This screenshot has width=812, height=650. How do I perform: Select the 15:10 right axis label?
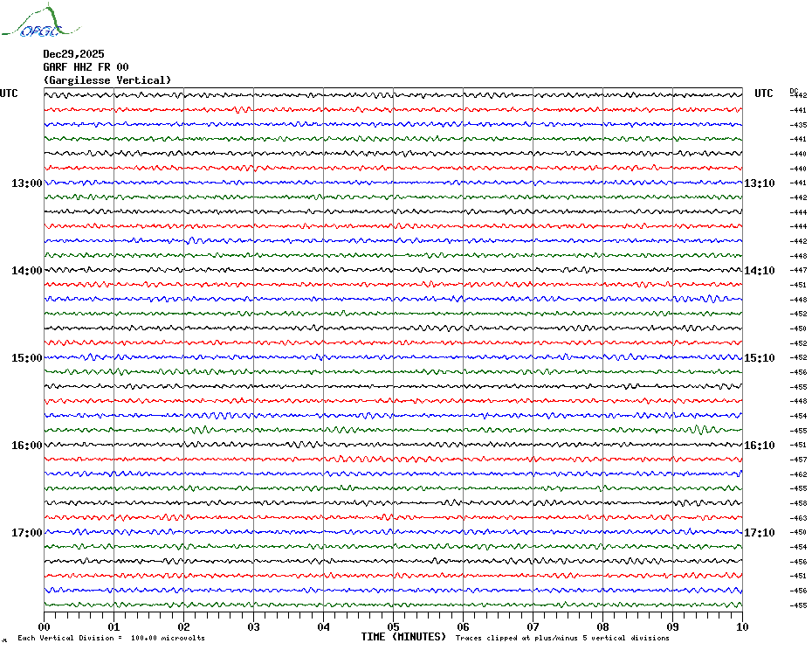(759, 358)
